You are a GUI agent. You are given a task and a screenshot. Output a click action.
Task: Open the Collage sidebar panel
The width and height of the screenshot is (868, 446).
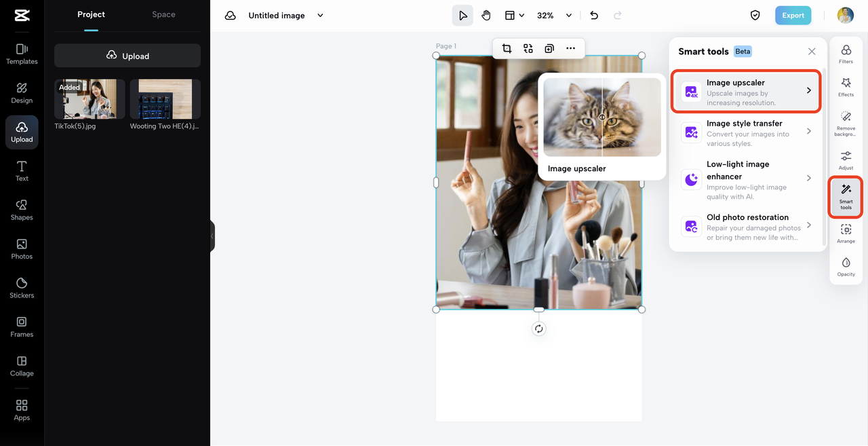22,366
